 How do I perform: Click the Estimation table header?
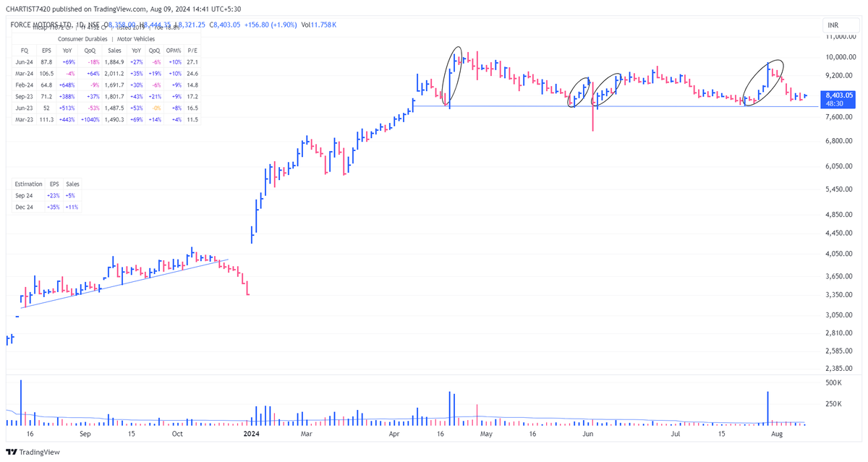coord(28,184)
